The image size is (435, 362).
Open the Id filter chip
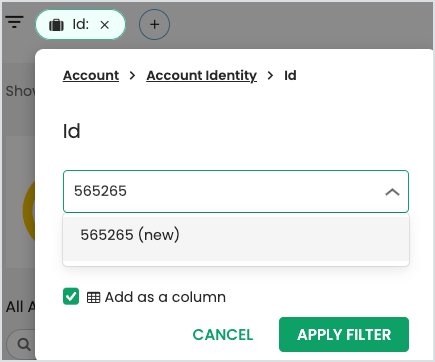click(81, 25)
